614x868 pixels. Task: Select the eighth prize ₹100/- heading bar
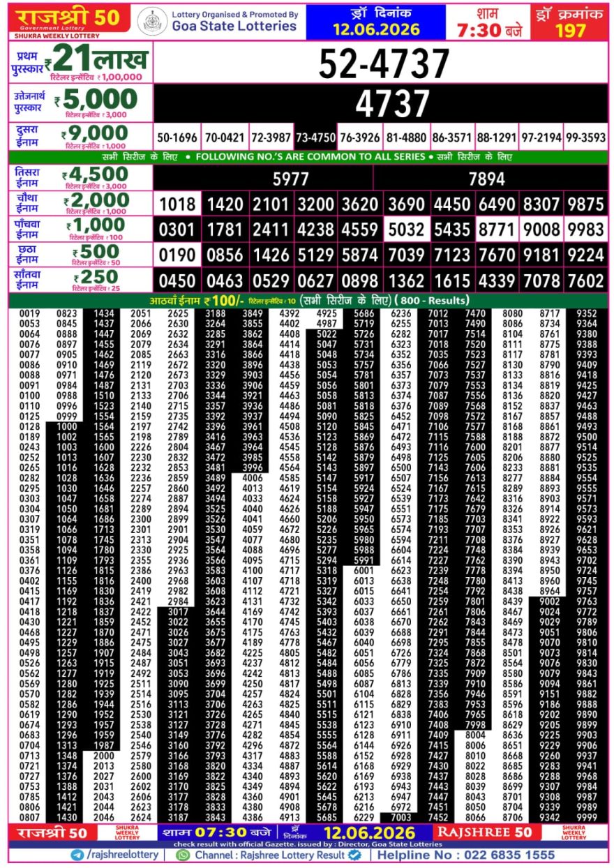point(308,301)
